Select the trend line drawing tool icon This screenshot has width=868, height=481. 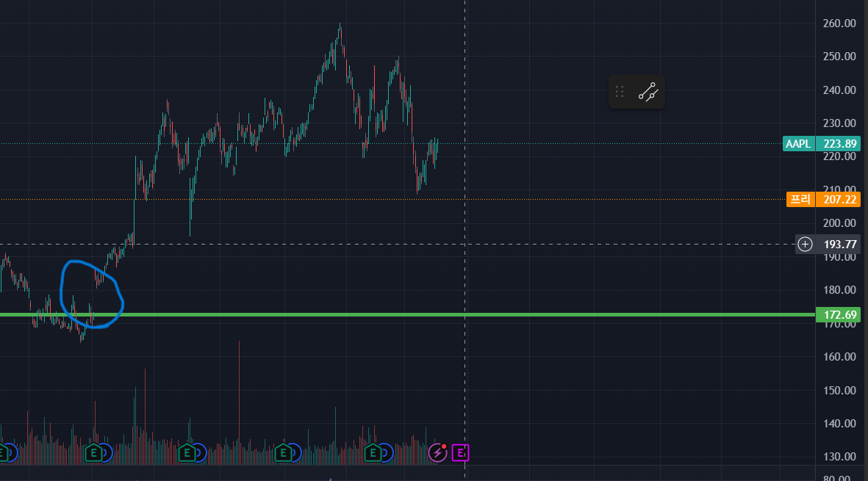(x=648, y=92)
